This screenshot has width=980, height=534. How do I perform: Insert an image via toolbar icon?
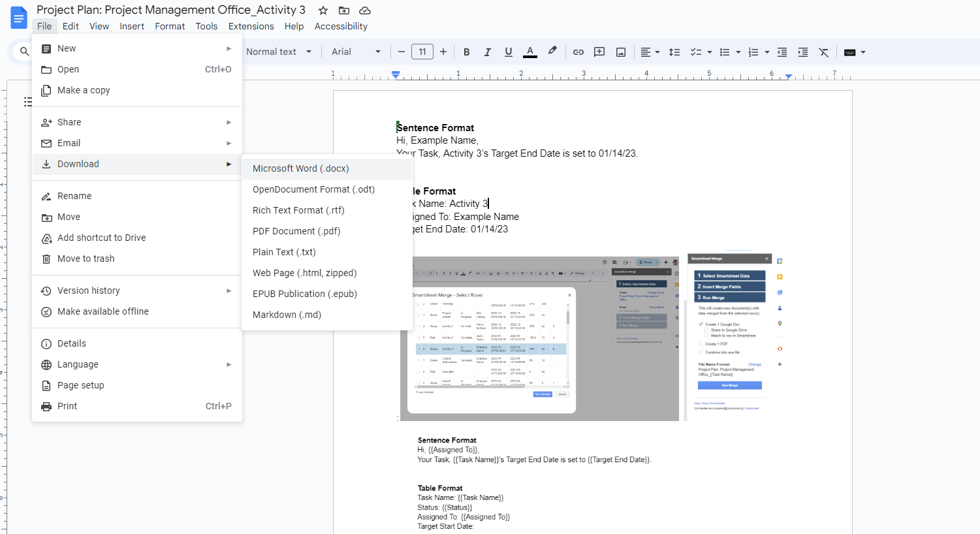click(621, 52)
